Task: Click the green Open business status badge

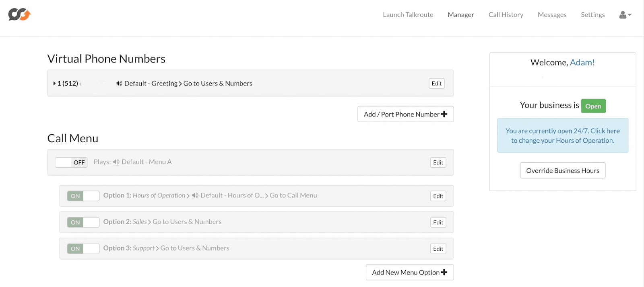Action: coord(593,106)
